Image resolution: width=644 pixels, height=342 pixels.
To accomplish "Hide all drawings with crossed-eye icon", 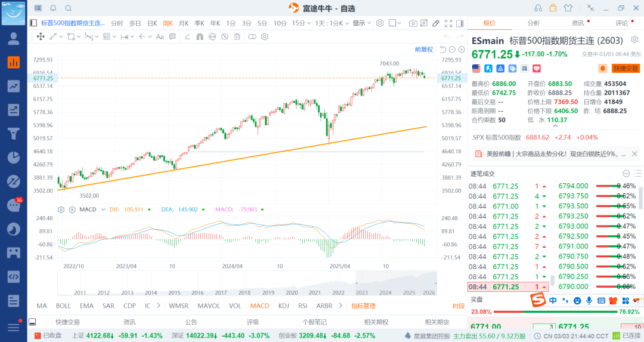I will coord(225,36).
